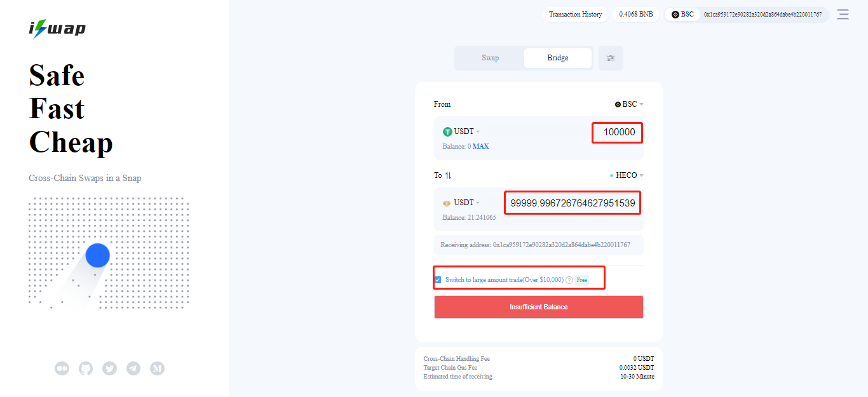Open the To token USDT selector

click(461, 203)
